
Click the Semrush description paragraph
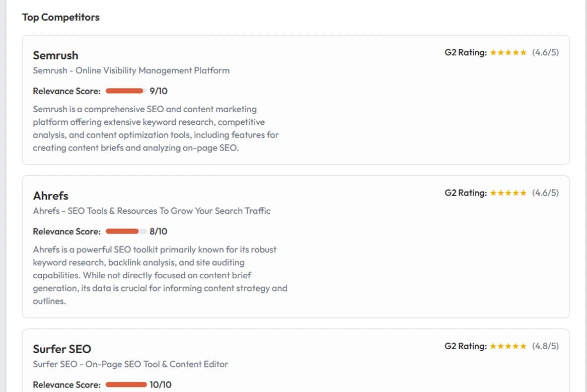tap(156, 128)
